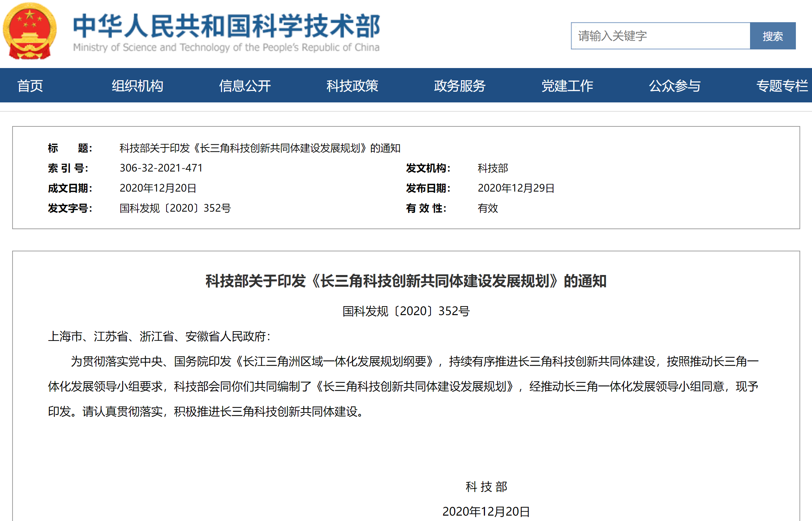Open the 公众参与 menu item
Screen dimensions: 812x521
click(674, 86)
